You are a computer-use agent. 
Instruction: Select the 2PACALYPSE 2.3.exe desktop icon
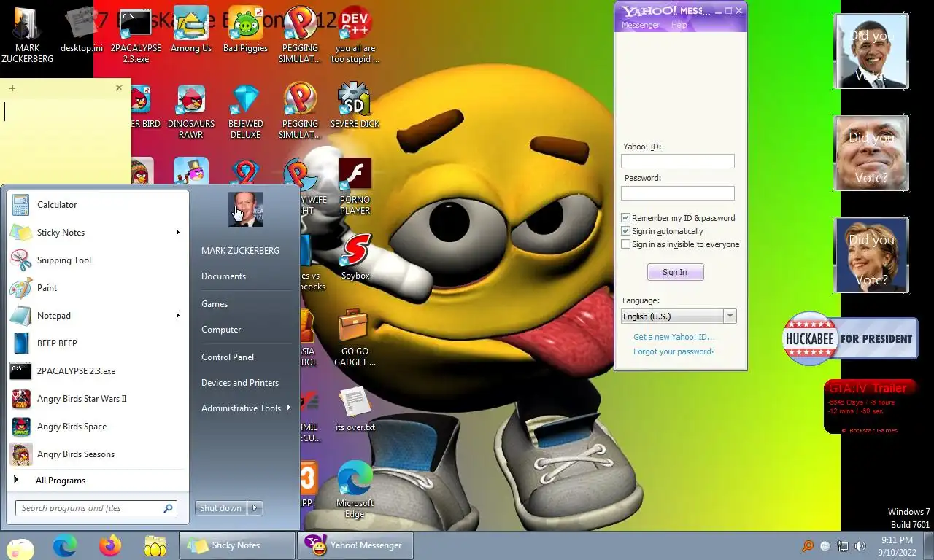point(136,35)
